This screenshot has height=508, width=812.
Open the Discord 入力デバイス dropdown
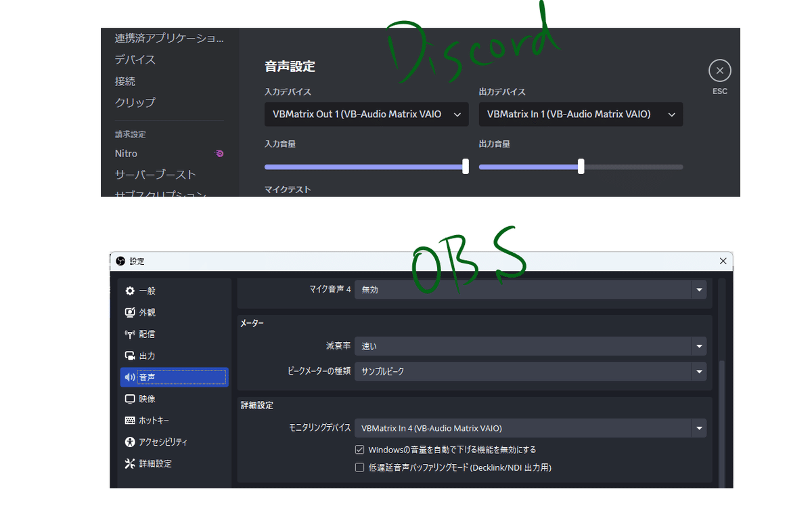366,114
